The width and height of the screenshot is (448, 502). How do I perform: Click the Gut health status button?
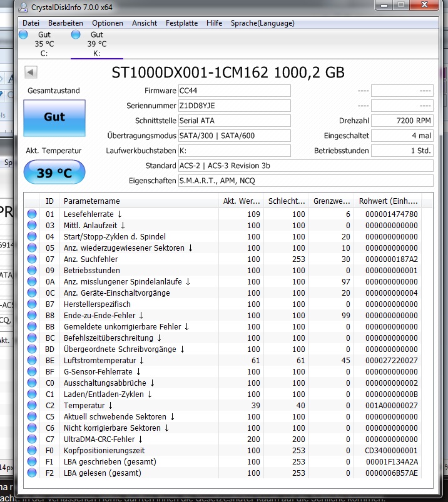point(54,118)
